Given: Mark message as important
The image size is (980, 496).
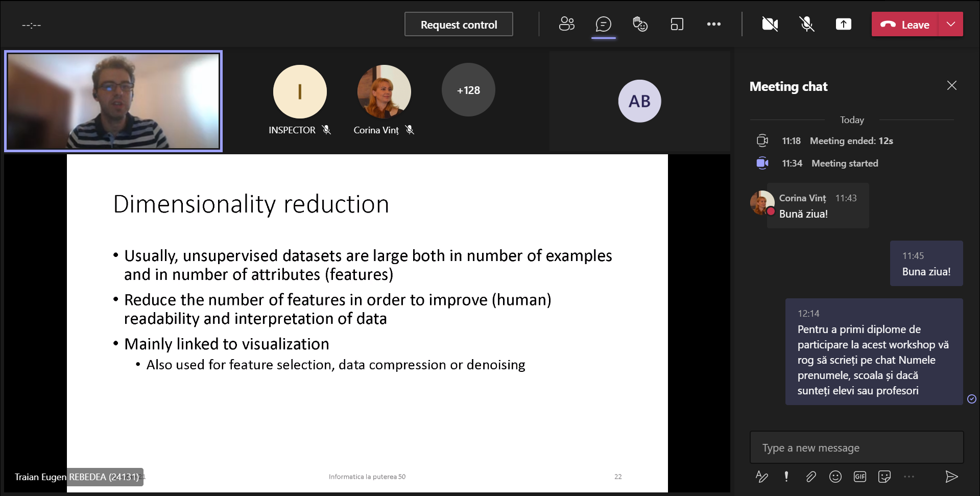Looking at the screenshot, I should 786,477.
